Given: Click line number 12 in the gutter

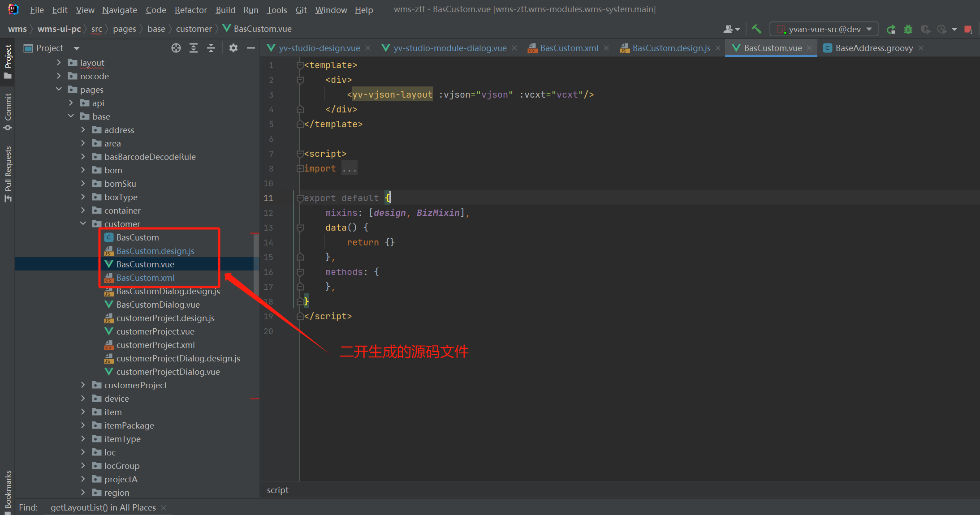Looking at the screenshot, I should pyautogui.click(x=268, y=213).
